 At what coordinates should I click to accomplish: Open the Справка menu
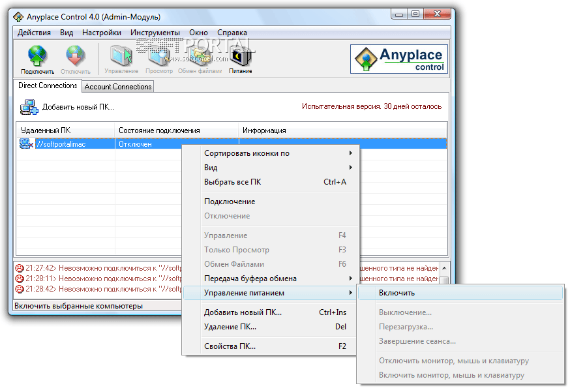(x=232, y=33)
